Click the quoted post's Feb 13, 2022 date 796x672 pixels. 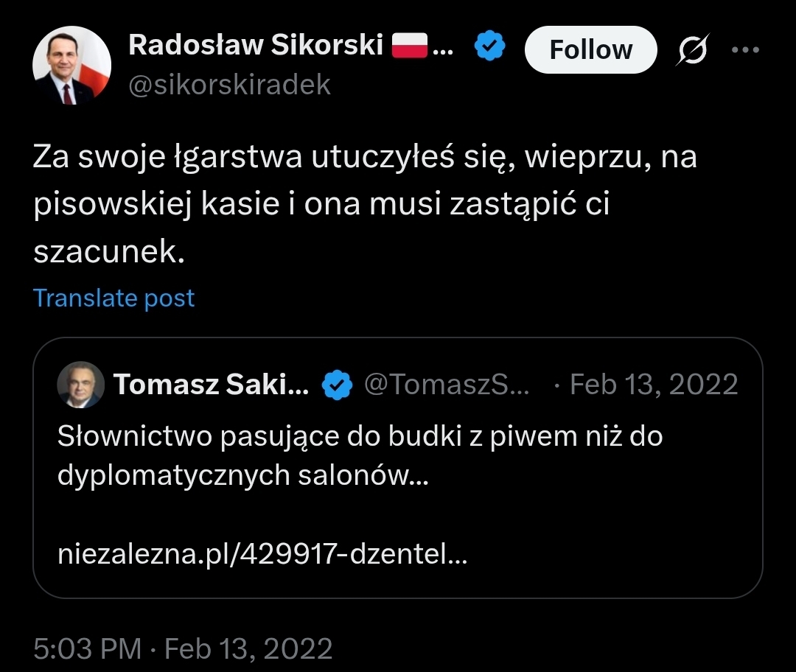tap(653, 385)
